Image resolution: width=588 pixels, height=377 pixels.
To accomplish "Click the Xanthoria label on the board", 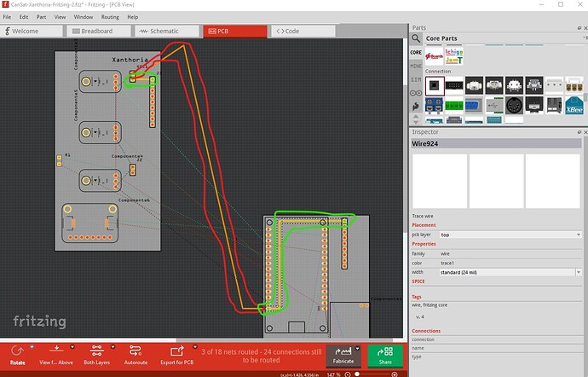I will pos(130,60).
